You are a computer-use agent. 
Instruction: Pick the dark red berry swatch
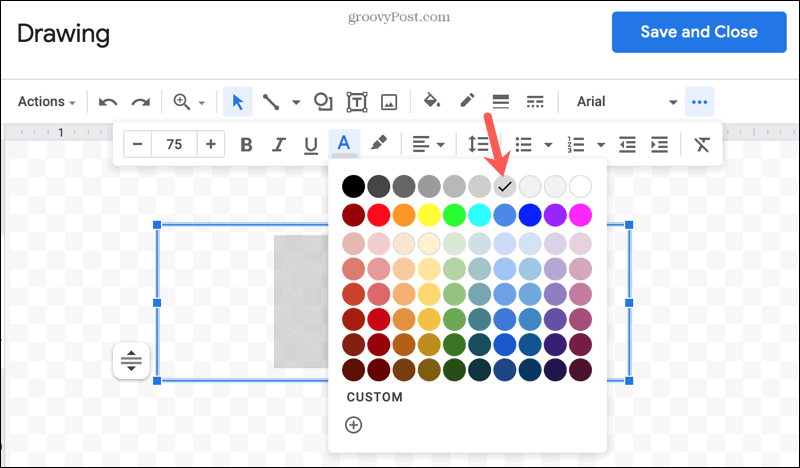354,215
